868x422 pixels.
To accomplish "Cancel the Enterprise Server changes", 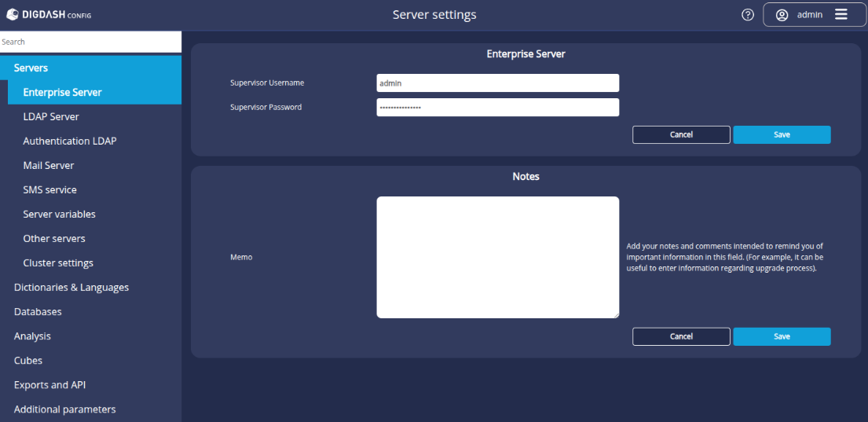I will [x=681, y=135].
